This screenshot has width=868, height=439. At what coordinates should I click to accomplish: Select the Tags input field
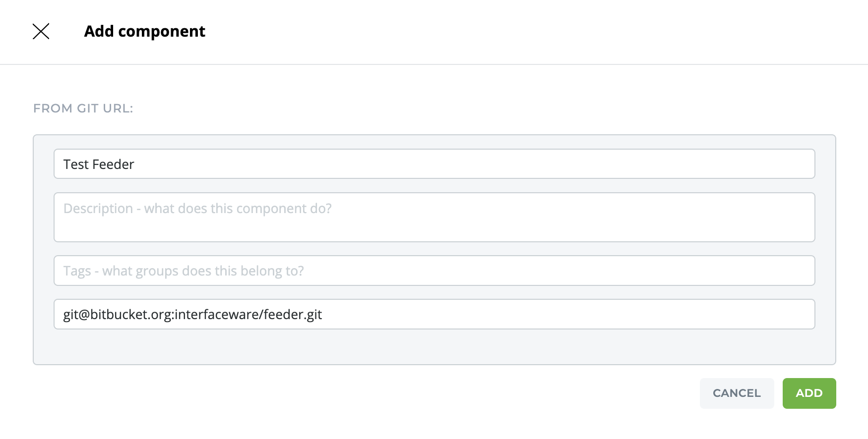[x=434, y=271]
